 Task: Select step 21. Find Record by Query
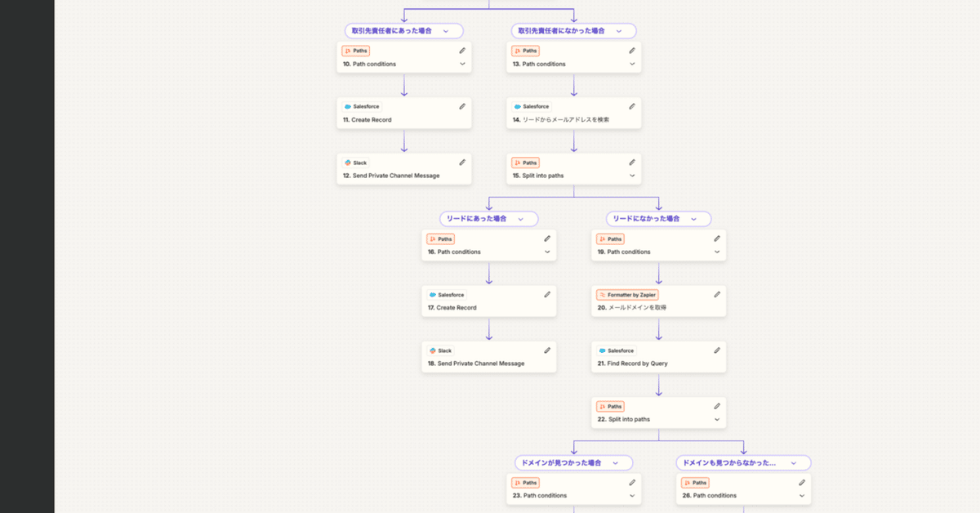(633, 364)
